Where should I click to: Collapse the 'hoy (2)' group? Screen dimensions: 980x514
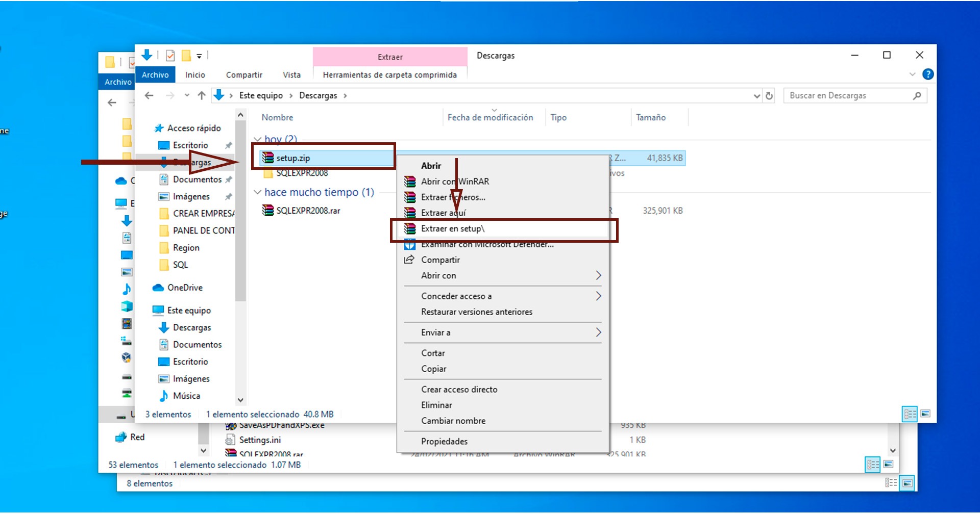258,139
